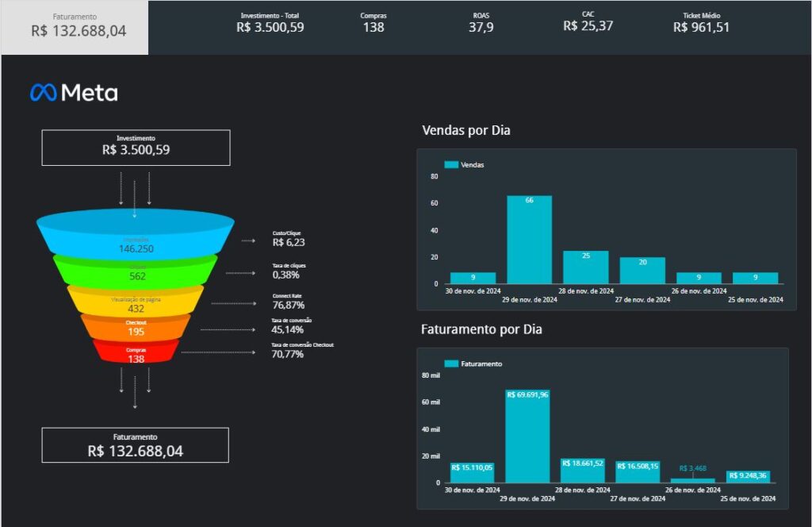The image size is (812, 527).
Task: Click the orange Checkout funnel layer
Action: click(136, 328)
